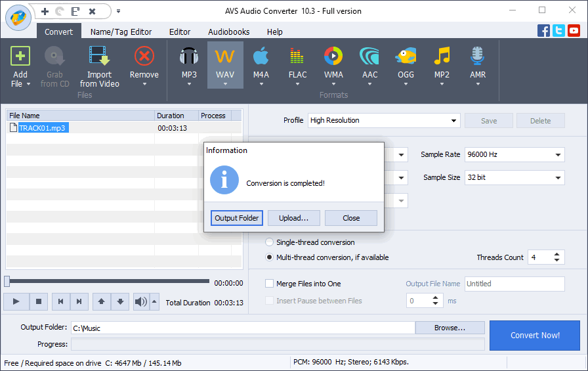Pick AAC format icon

tap(369, 56)
